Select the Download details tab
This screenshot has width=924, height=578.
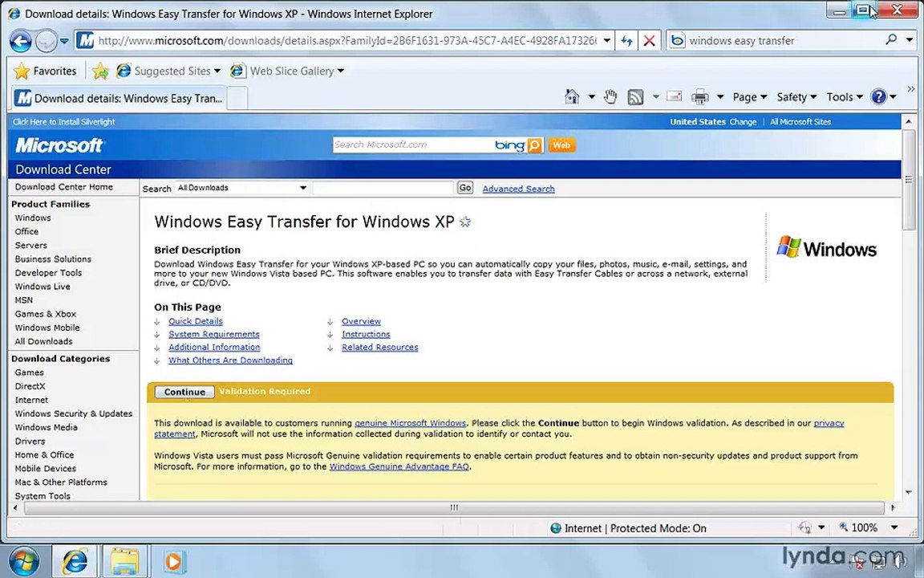(x=119, y=99)
